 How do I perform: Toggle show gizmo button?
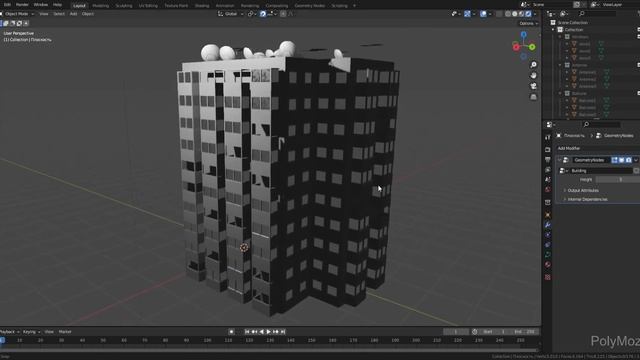click(467, 14)
